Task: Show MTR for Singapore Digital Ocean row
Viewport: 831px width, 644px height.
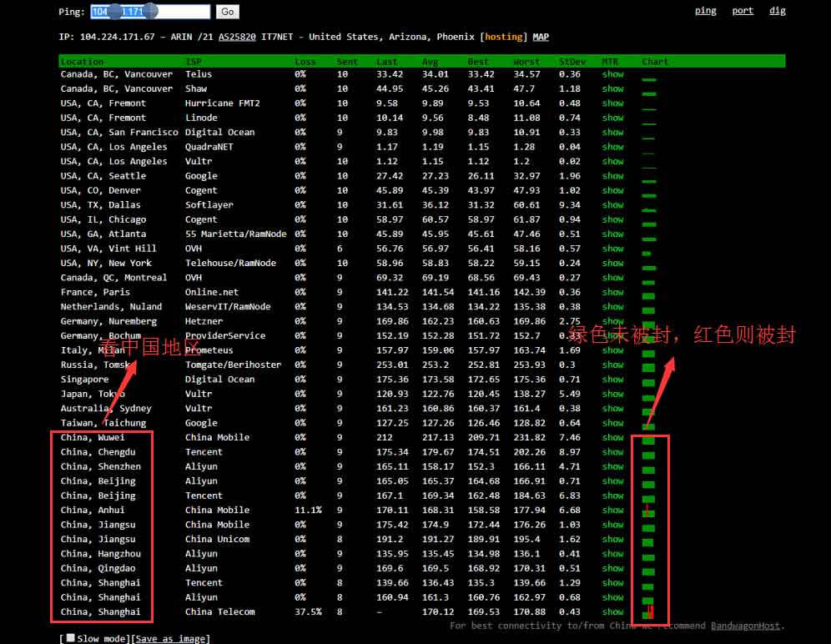Action: click(x=612, y=379)
